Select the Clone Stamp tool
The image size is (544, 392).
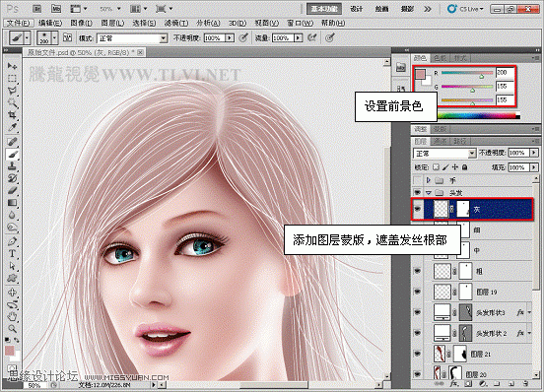pyautogui.click(x=13, y=166)
